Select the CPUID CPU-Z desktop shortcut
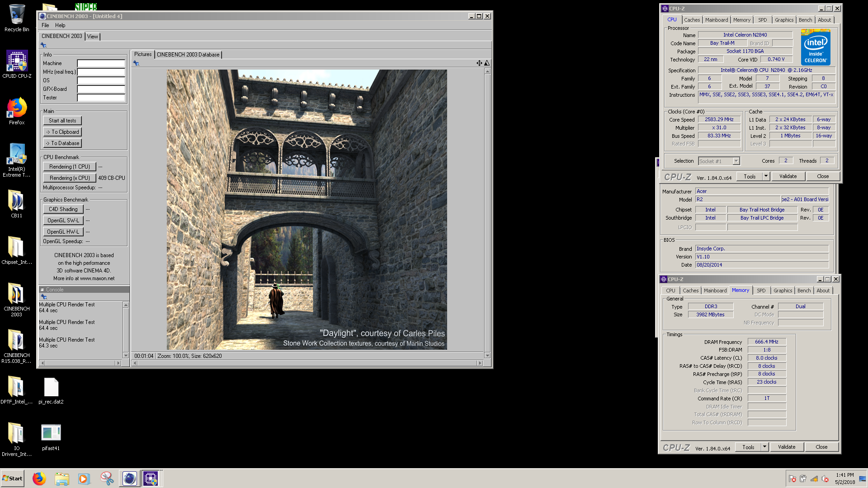 (17, 64)
